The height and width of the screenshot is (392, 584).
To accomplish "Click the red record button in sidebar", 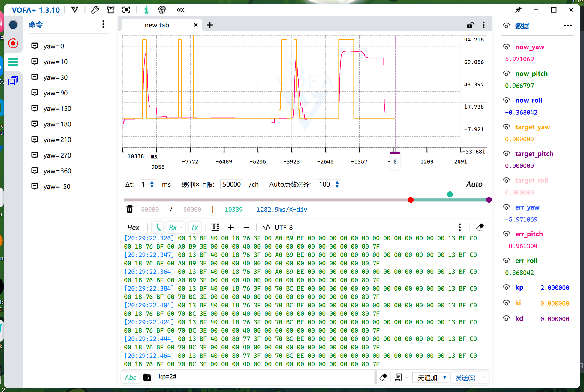I will click(13, 44).
